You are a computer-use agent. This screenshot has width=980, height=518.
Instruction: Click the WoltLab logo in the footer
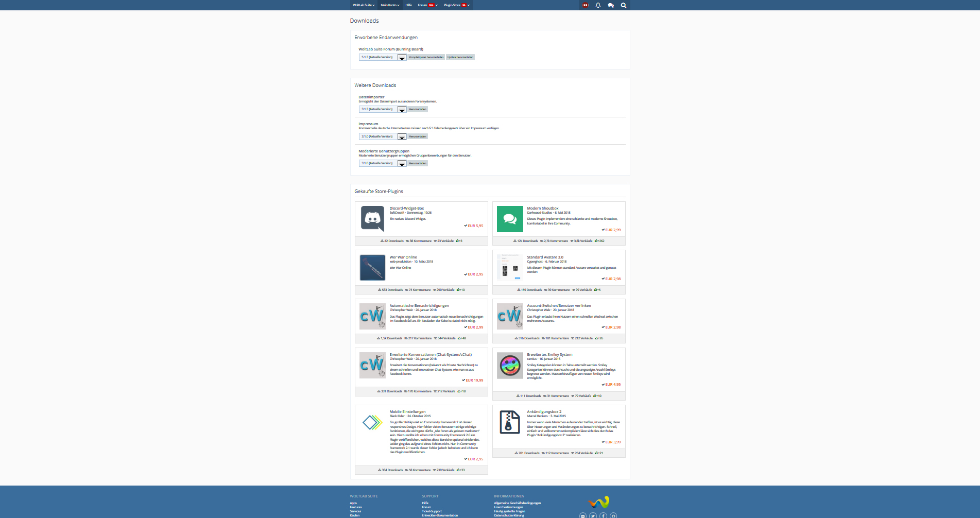click(x=599, y=502)
